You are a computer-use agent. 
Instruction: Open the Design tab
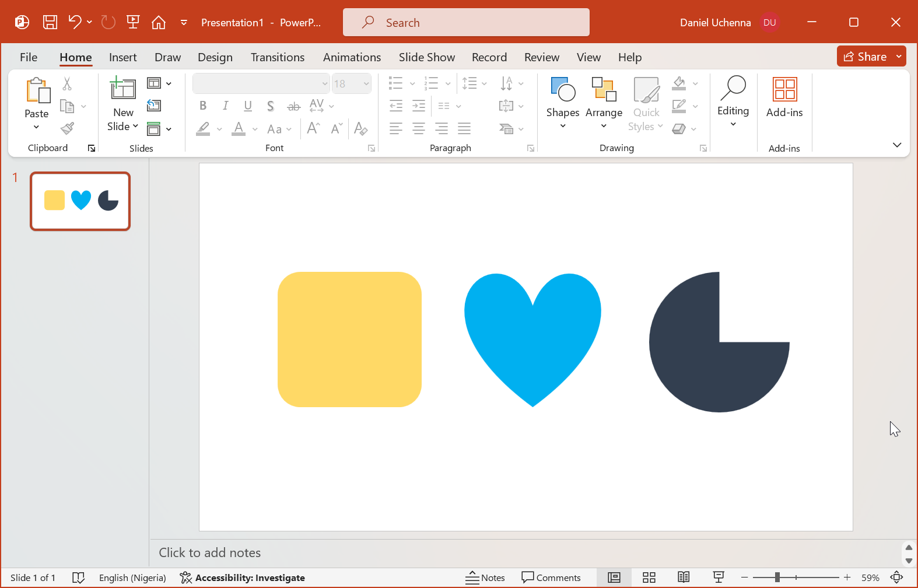click(215, 57)
